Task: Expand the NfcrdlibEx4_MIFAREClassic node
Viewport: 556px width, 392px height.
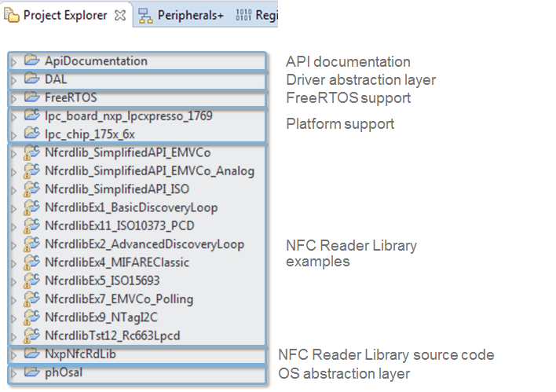Action: (14, 264)
